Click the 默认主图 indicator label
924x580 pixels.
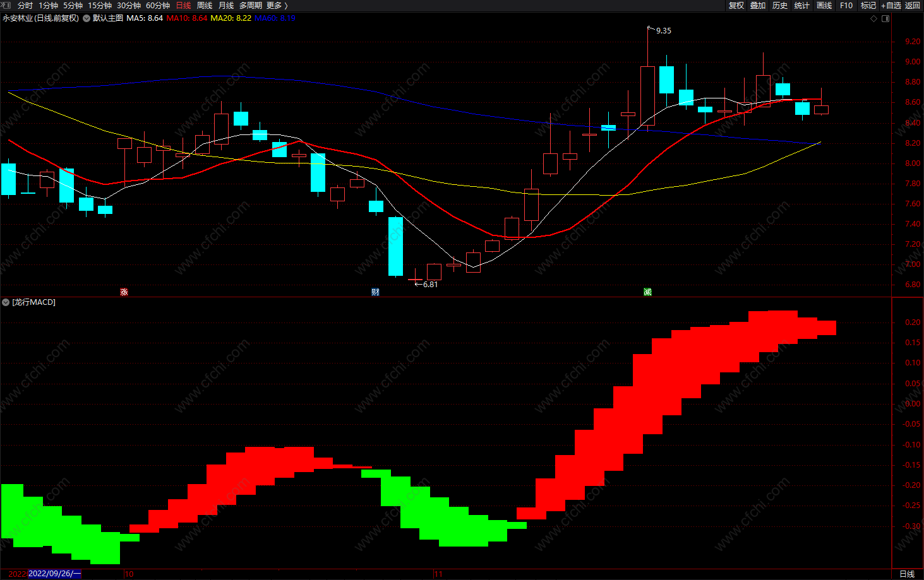(x=108, y=18)
